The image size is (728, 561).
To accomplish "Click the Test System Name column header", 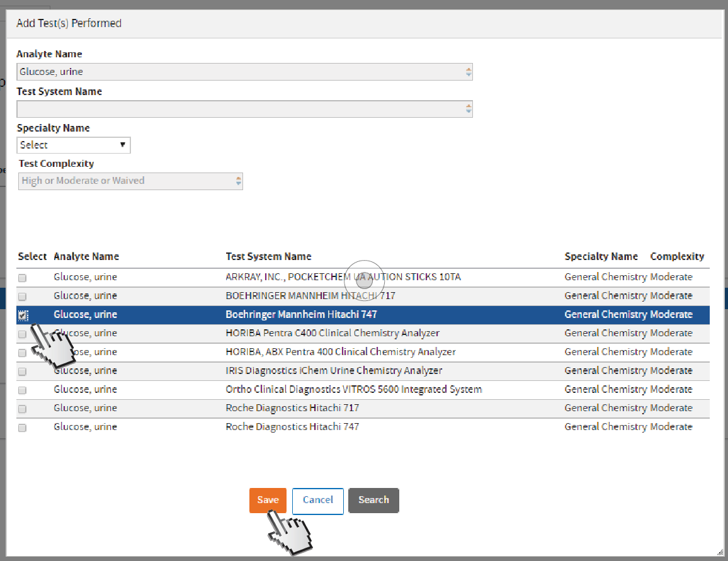I will coord(268,256).
